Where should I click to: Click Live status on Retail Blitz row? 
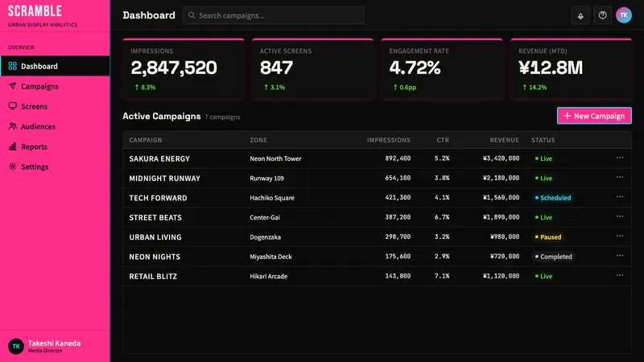pyautogui.click(x=543, y=276)
